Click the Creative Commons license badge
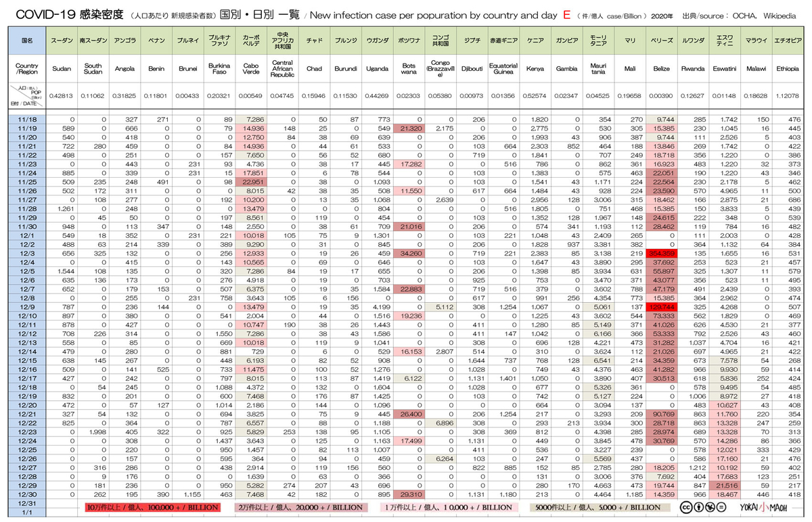Screen dimensions: 812x522 [x=705, y=506]
